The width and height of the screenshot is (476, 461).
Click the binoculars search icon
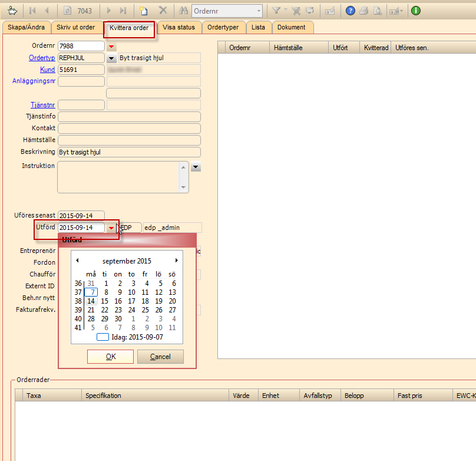click(183, 11)
